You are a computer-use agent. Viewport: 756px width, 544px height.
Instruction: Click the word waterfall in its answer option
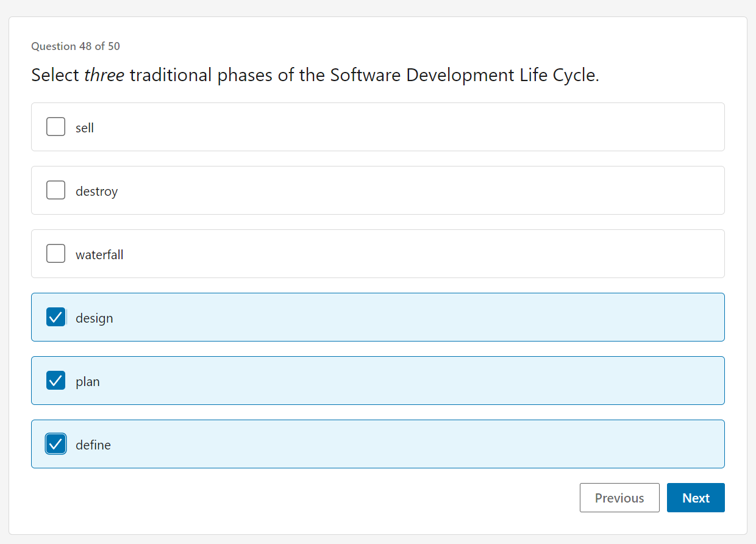tap(99, 254)
